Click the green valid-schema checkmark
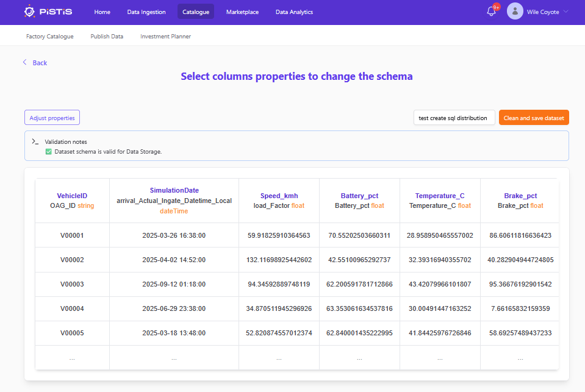The height and width of the screenshot is (392, 585). pos(49,151)
